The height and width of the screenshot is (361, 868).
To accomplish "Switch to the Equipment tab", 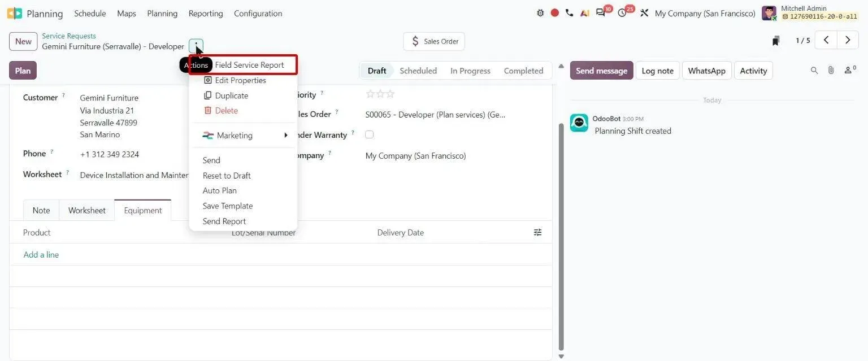I will pos(143,210).
